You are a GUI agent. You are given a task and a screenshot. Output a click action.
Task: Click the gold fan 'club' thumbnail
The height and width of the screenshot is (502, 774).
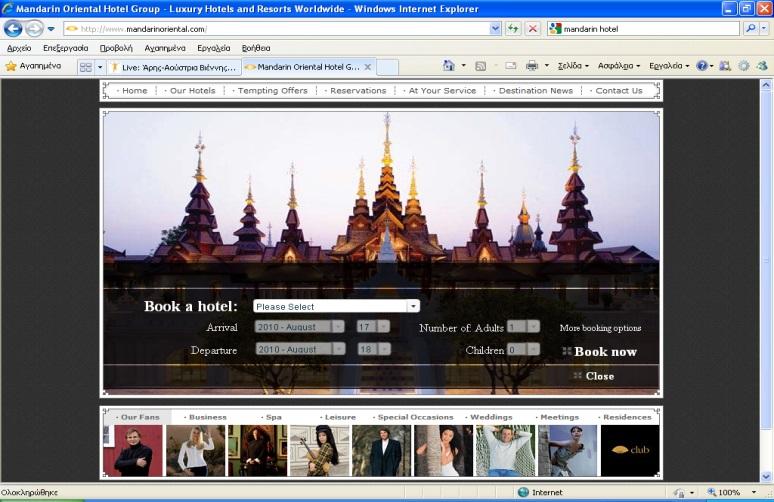pyautogui.click(x=630, y=451)
